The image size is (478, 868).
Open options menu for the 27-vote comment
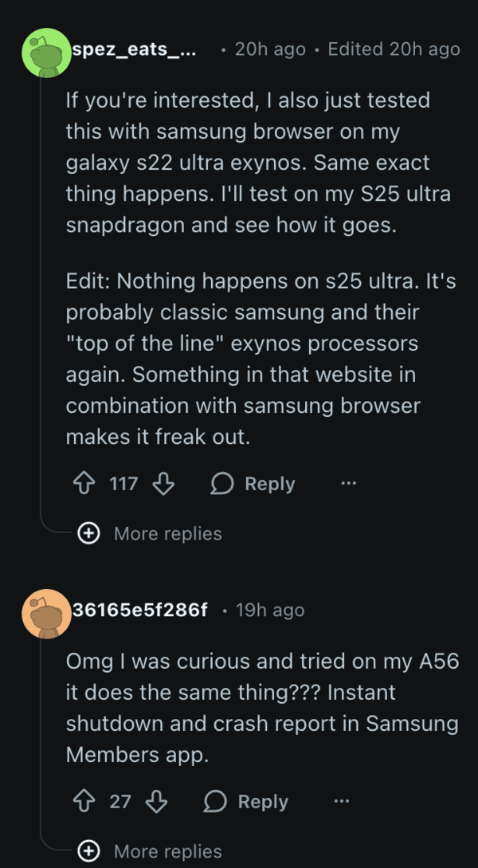point(341,801)
